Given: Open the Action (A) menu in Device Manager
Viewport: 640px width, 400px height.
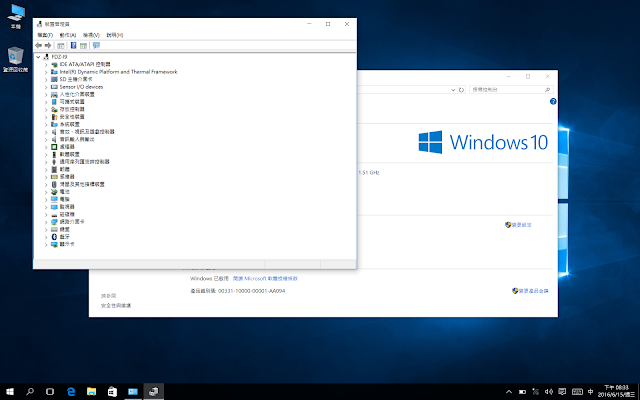Looking at the screenshot, I should click(68, 35).
